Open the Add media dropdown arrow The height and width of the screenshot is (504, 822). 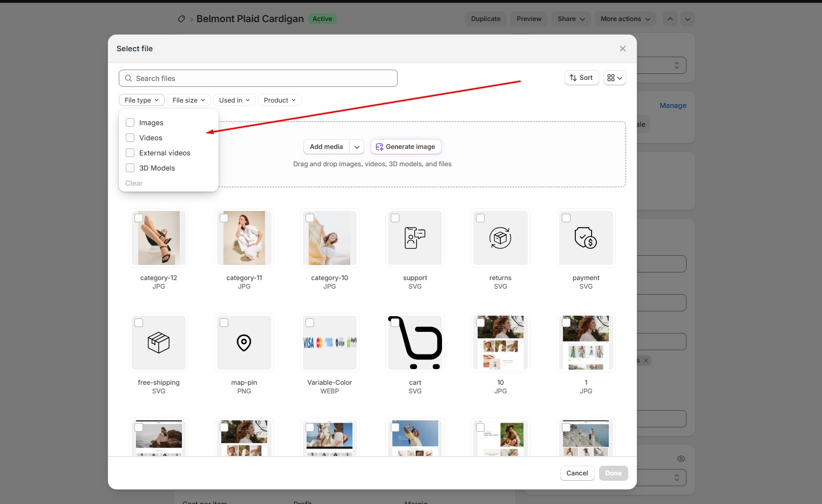tap(357, 147)
